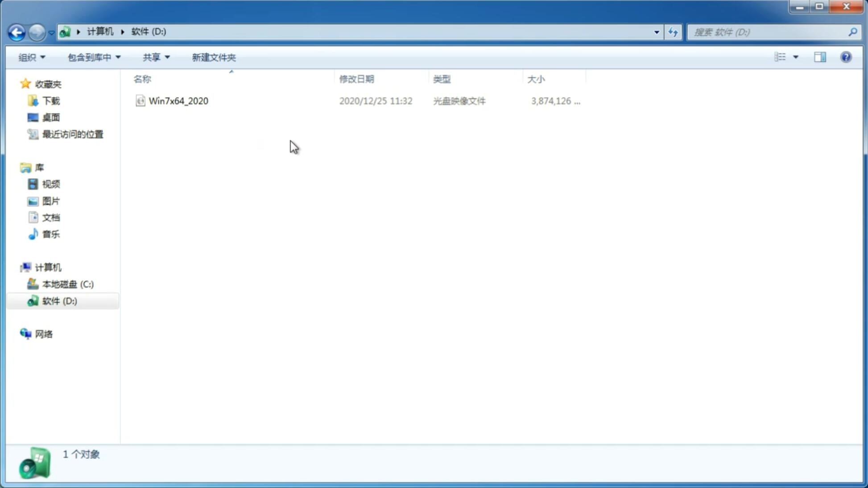This screenshot has height=488, width=868.
Task: Click help icon in toolbar
Action: 846,57
